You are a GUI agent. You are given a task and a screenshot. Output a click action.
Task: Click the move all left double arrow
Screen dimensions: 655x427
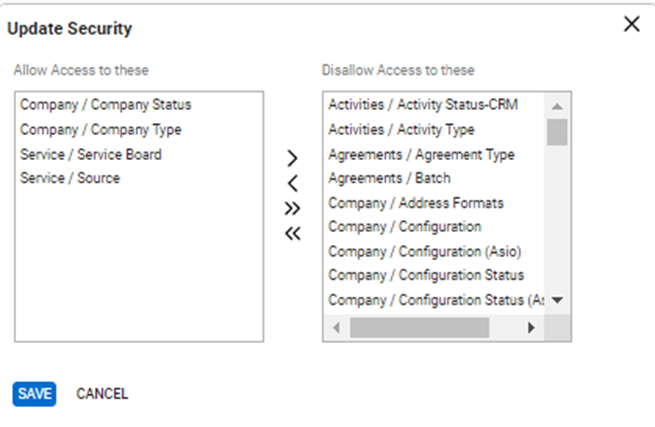tap(292, 234)
